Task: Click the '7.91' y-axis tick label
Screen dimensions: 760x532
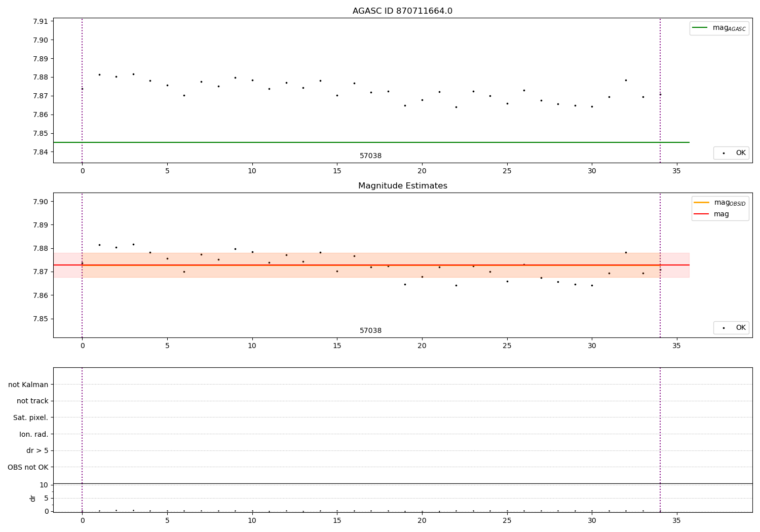Action: [x=40, y=21]
